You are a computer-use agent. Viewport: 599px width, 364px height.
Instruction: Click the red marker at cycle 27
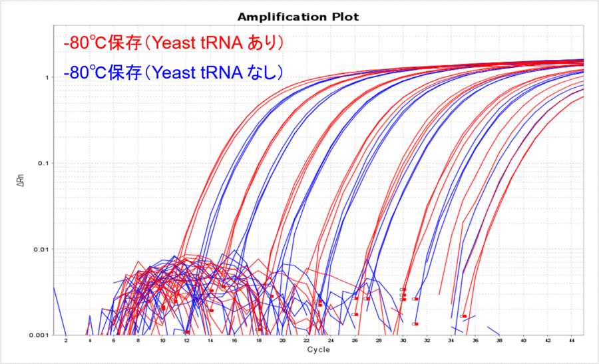click(x=367, y=299)
